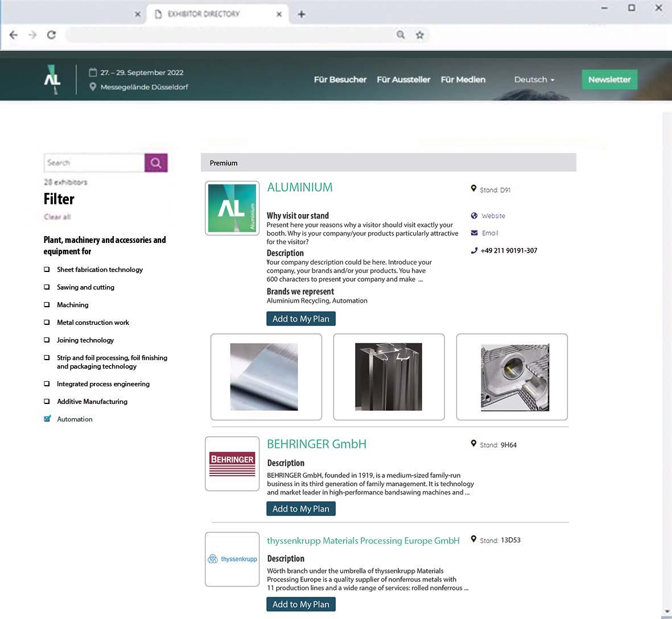
Task: Click the zoom magnifier icon in address bar
Action: (x=400, y=35)
